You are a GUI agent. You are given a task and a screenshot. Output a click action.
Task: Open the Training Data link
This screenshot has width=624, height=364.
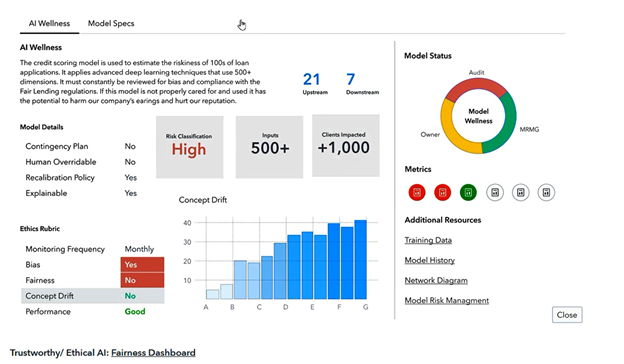click(x=428, y=240)
